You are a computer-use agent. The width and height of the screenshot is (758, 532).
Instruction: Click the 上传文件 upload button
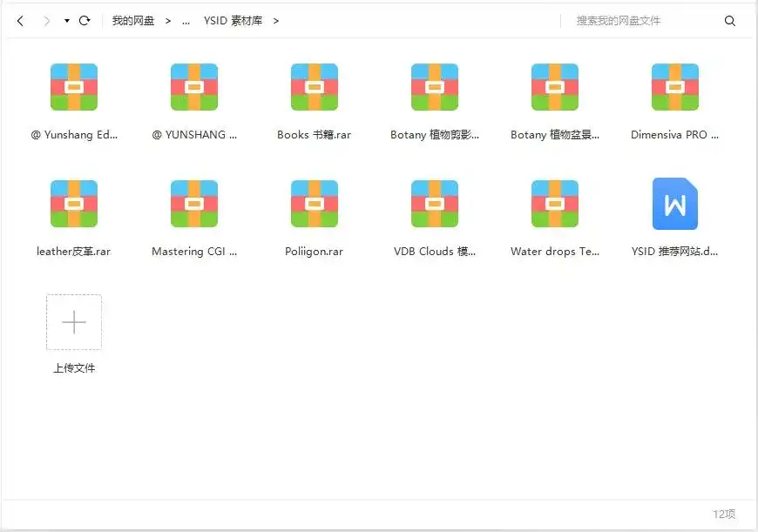[74, 322]
